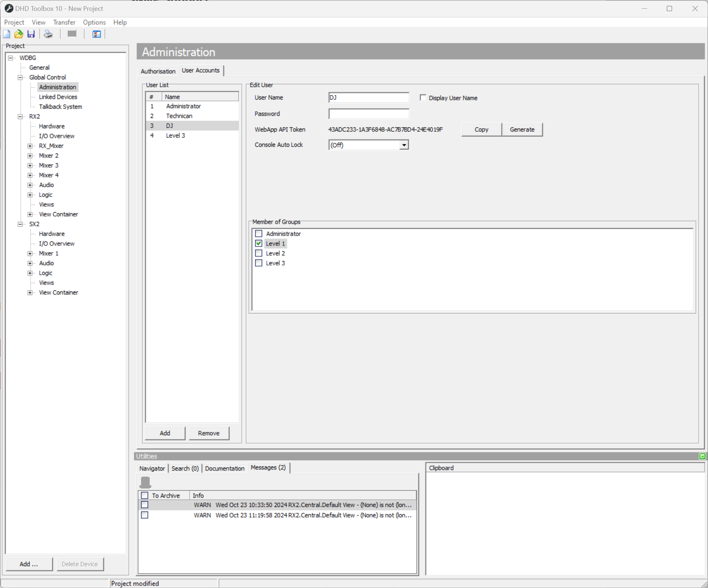Click the options checklist toolbar icon

96,34
